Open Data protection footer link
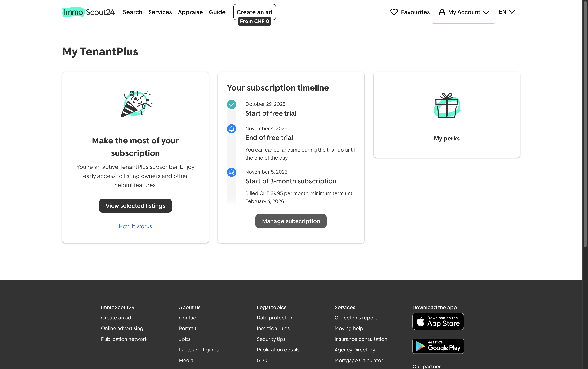 [x=275, y=318]
